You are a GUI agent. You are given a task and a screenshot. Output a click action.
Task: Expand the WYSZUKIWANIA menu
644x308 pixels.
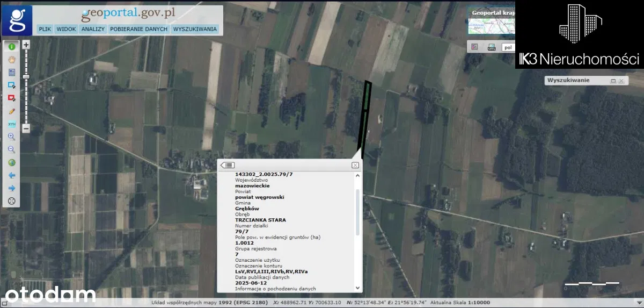click(x=195, y=29)
